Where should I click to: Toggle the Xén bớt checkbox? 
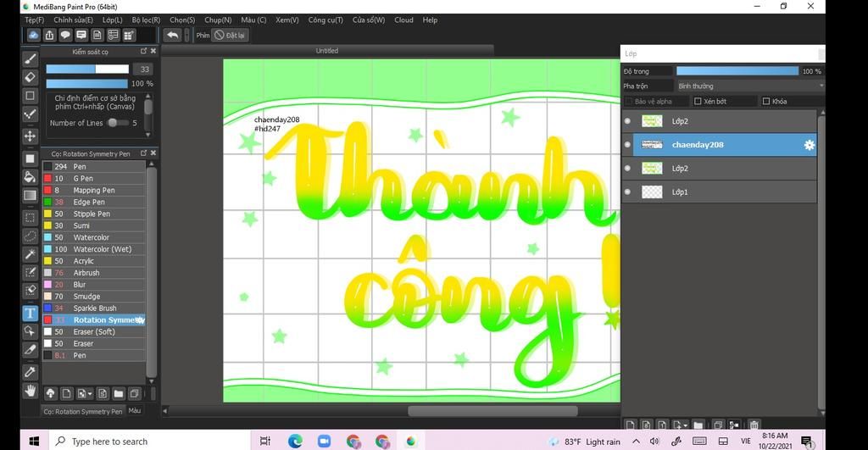tap(698, 102)
